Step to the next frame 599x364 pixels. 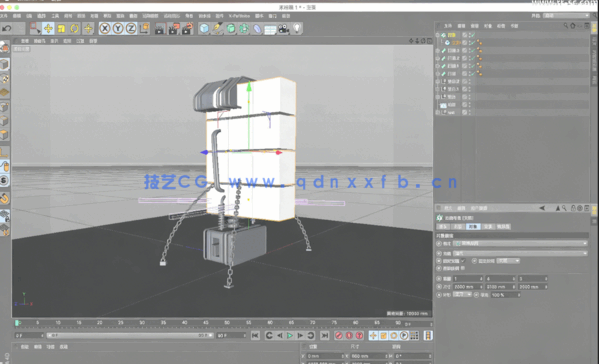coord(300,335)
